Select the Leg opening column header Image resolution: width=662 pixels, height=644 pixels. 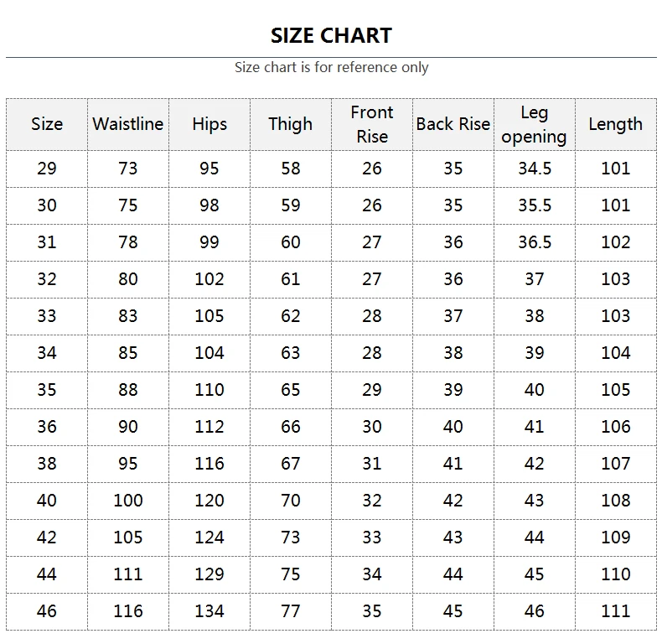click(x=534, y=124)
